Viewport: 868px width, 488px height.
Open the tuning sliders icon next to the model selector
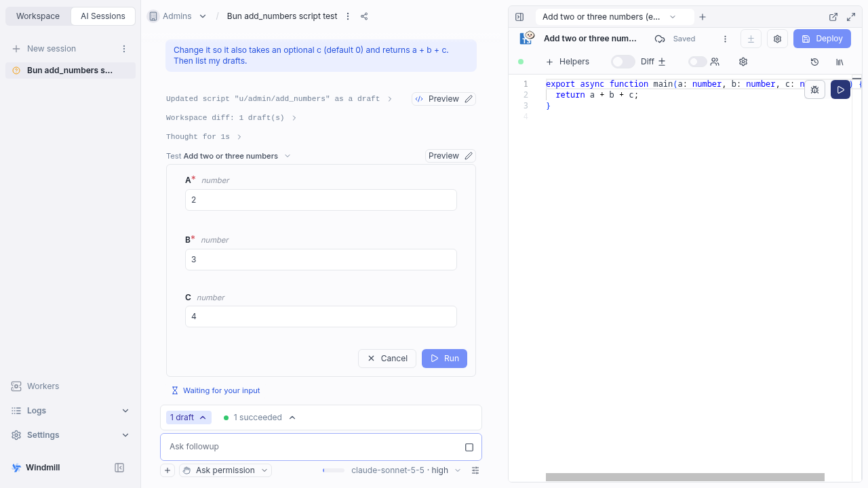point(475,470)
